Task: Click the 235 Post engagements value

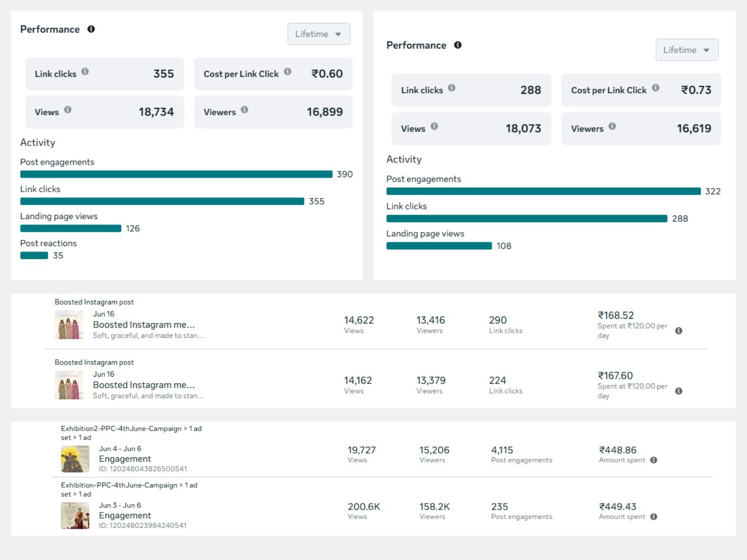Action: 500,506
